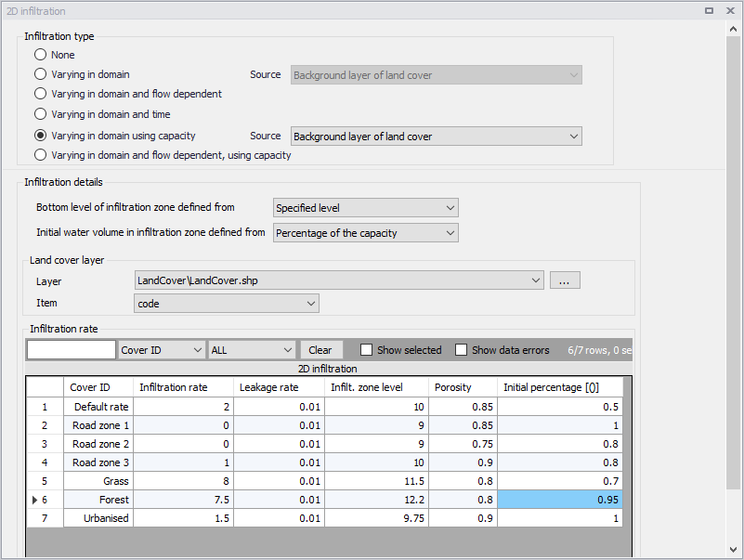Click the scroll down arrow of the dialog
Image resolution: width=744 pixels, height=560 pixels.
[x=733, y=550]
